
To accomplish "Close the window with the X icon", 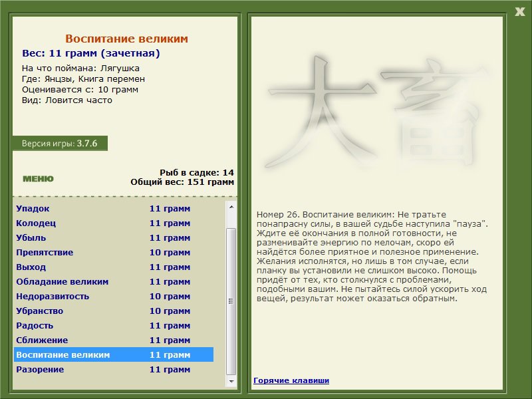I will (519, 12).
